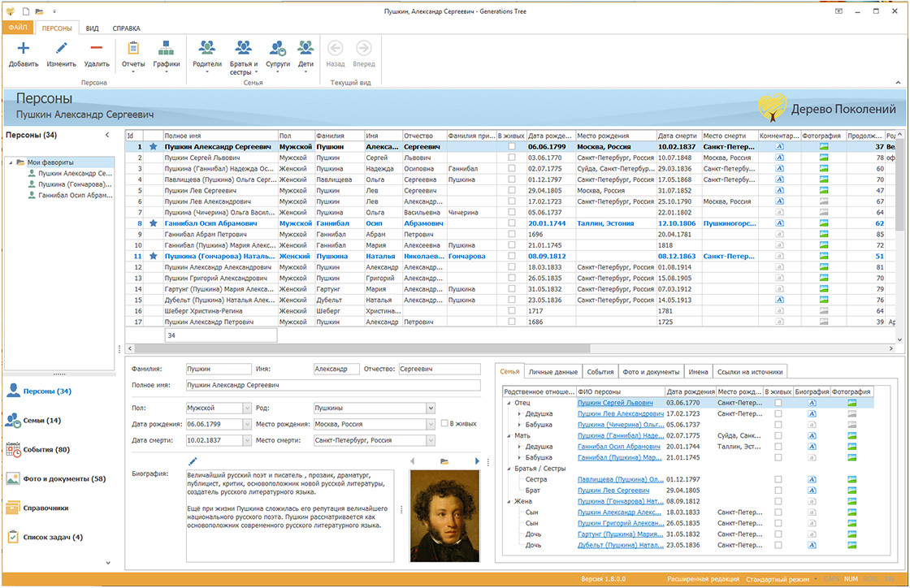Open the Пушкин Сергей Львович link in family panel

615,403
